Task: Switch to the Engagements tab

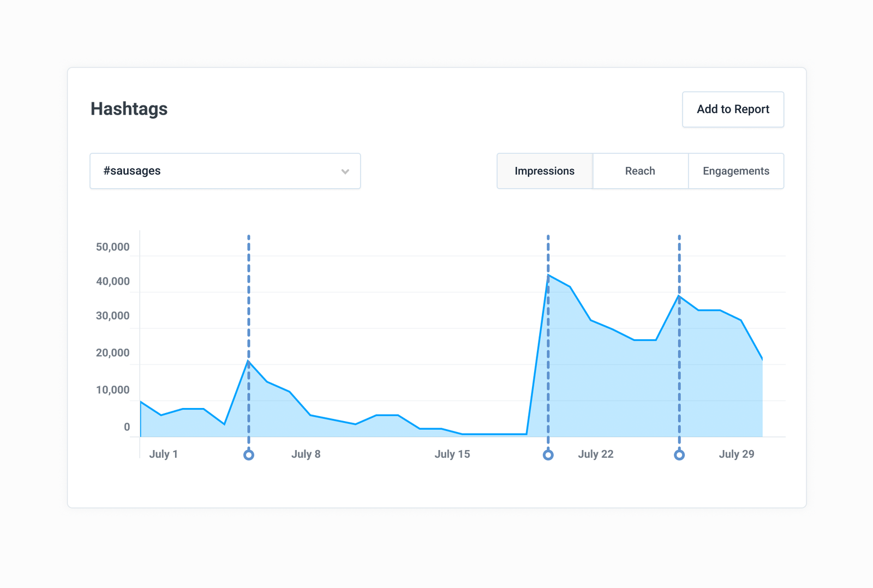Action: (x=736, y=171)
